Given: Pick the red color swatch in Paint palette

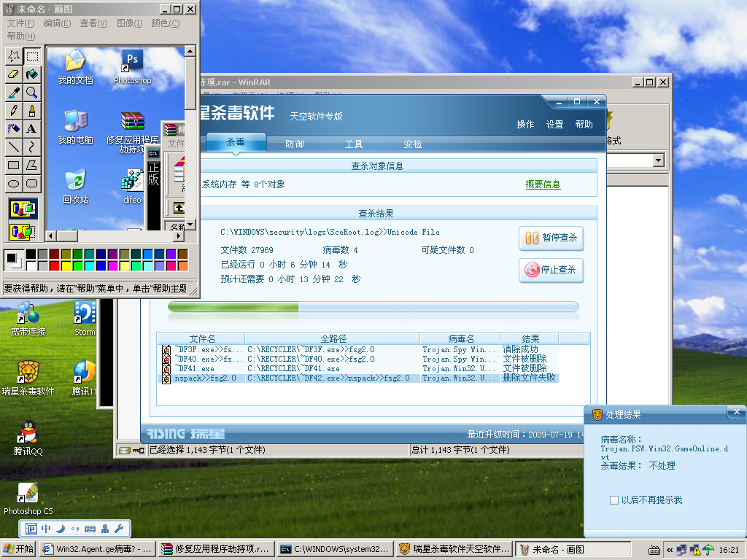Looking at the screenshot, I should click(x=54, y=265).
